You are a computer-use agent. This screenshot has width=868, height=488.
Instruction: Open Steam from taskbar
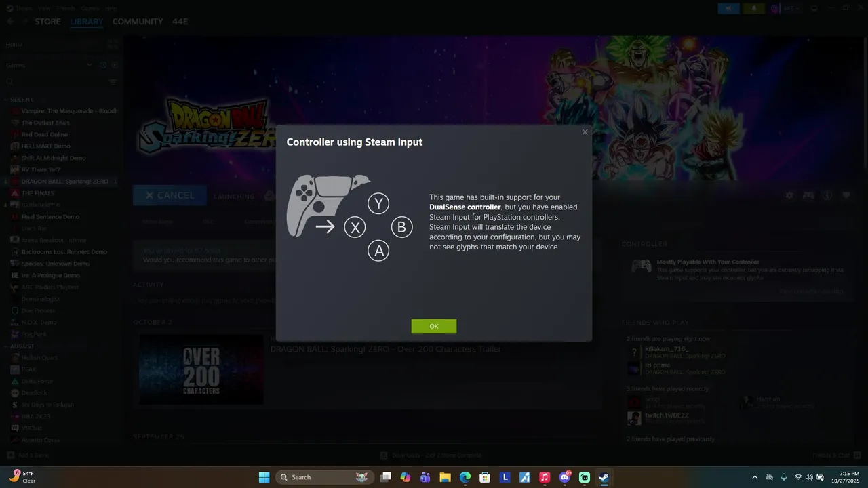604,477
